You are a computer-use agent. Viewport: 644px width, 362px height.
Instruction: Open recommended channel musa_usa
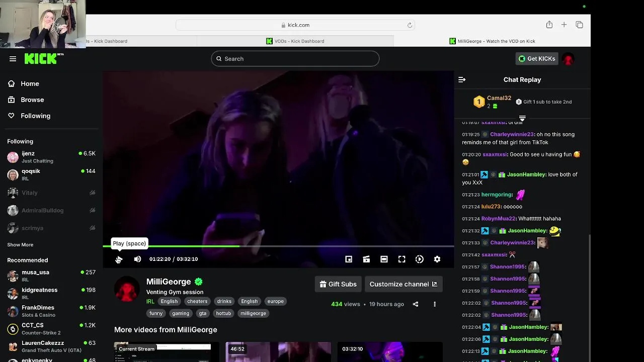(51, 276)
